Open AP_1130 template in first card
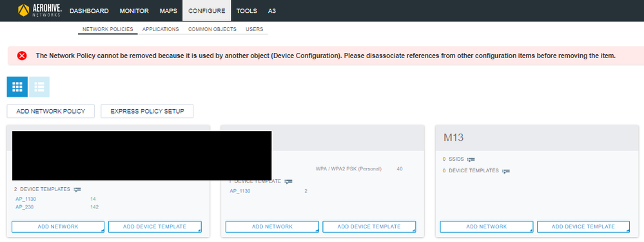This screenshot has height=242, width=644. point(26,199)
